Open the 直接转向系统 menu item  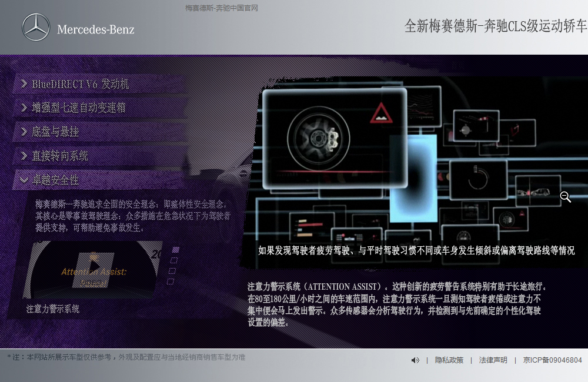(x=60, y=156)
